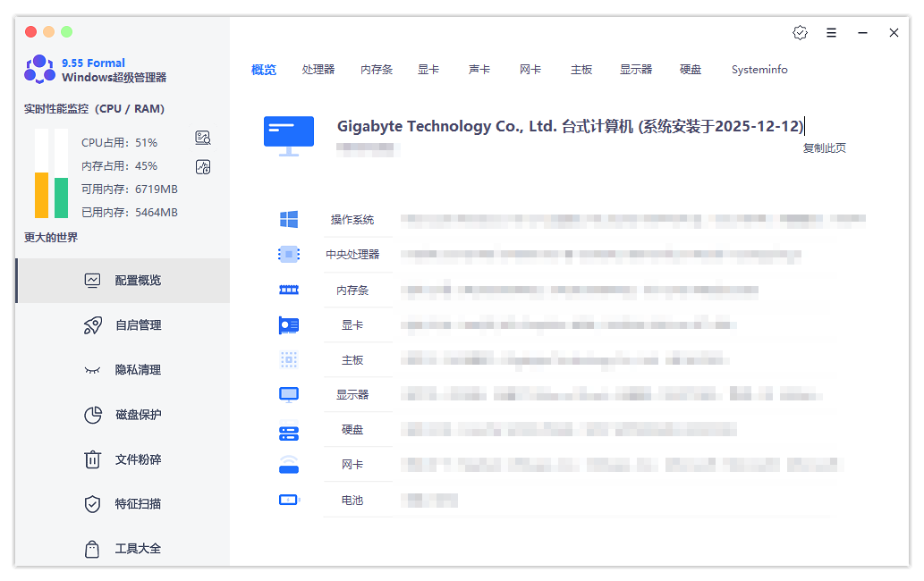Screen dimensions: 924x581
Task: Click the bag icon for 工具大全
Action: 92,549
